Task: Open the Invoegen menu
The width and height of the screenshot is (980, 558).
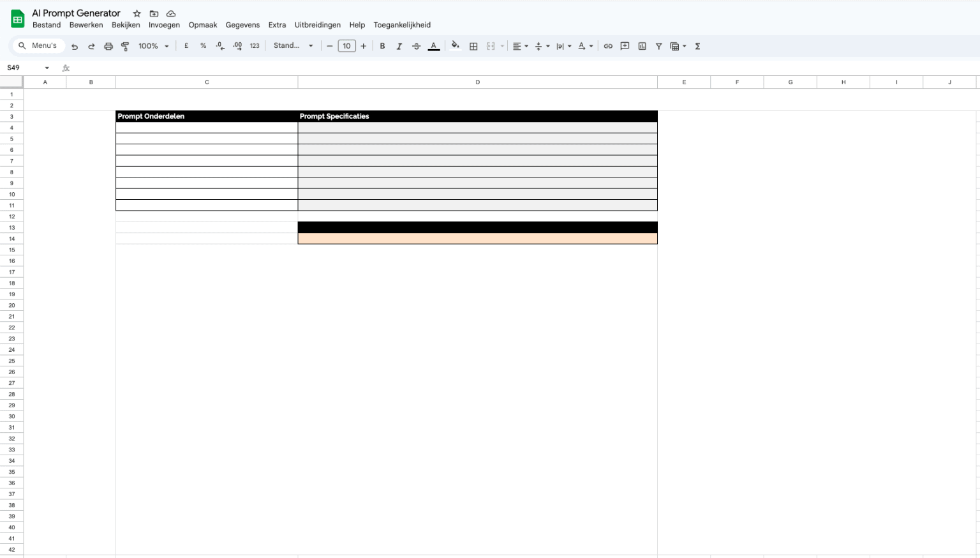Action: (164, 25)
